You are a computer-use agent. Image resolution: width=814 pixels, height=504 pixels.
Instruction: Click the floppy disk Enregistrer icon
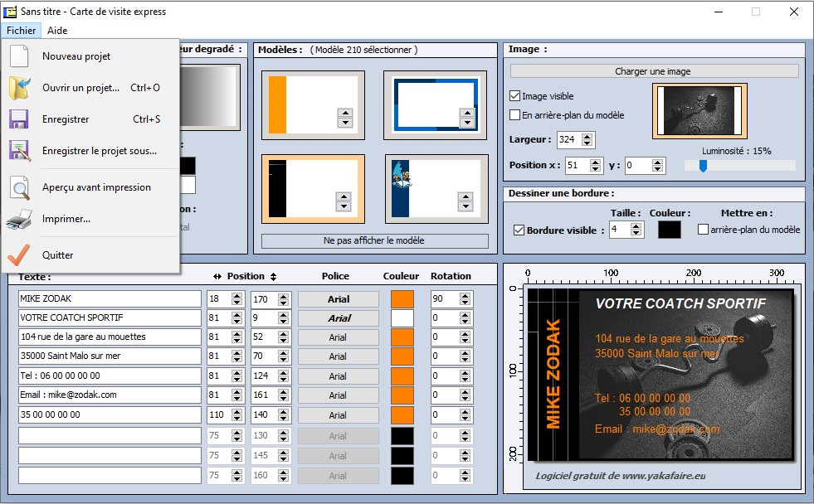coord(18,119)
